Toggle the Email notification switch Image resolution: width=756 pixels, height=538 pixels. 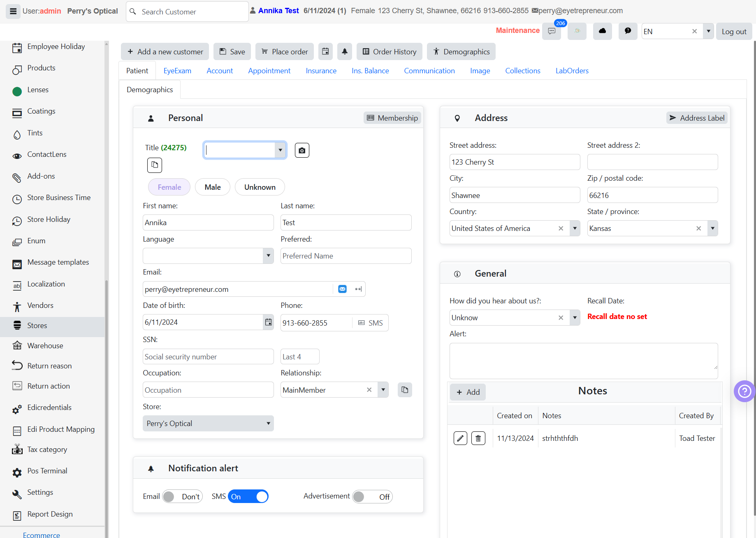click(182, 496)
